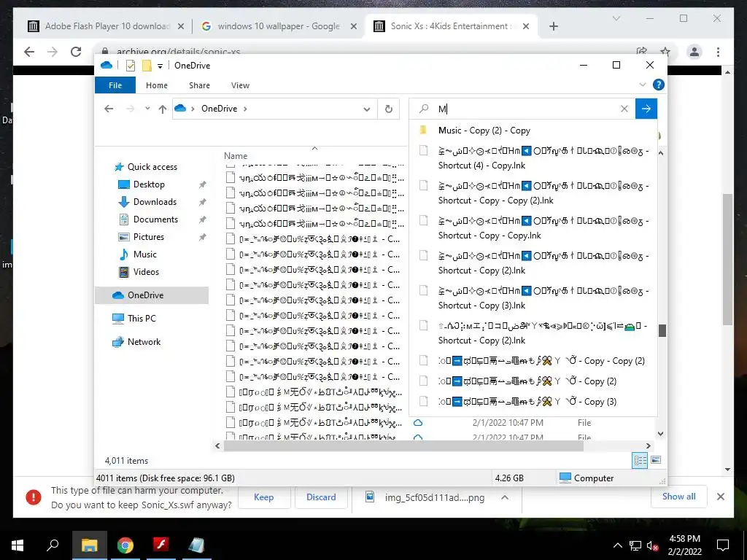This screenshot has height=560, width=747.
Task: Click Chrome icon in taskbar
Action: (x=125, y=545)
